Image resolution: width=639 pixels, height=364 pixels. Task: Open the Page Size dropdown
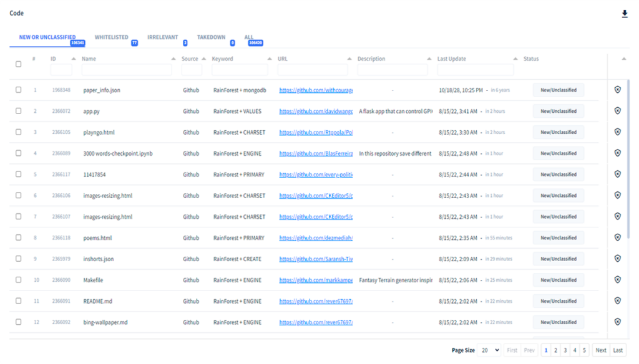click(x=489, y=350)
